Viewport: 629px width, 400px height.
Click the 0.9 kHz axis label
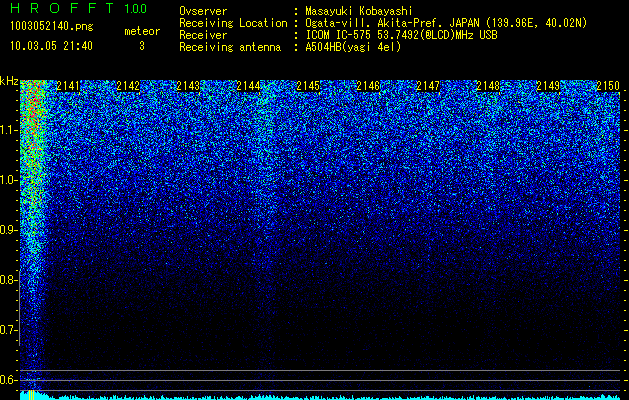click(x=8, y=230)
